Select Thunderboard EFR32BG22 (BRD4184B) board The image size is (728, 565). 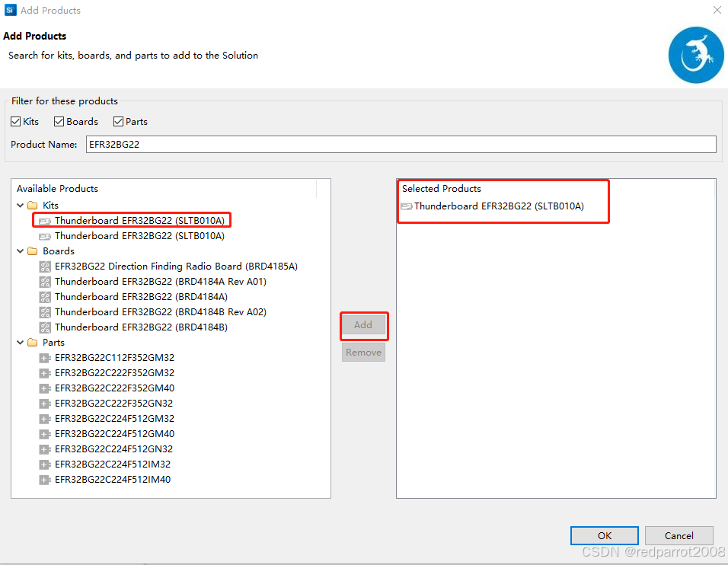click(x=141, y=327)
